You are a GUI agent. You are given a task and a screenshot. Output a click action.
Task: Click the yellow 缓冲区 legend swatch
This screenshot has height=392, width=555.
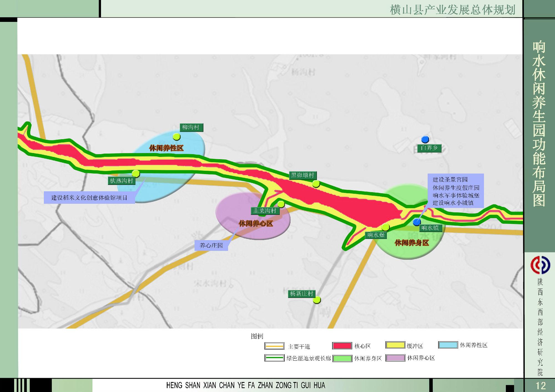point(395,345)
